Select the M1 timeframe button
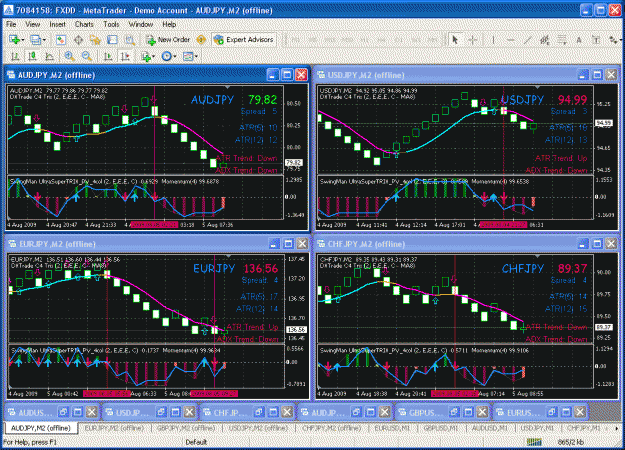This screenshot has width=625, height=450. 295,40
